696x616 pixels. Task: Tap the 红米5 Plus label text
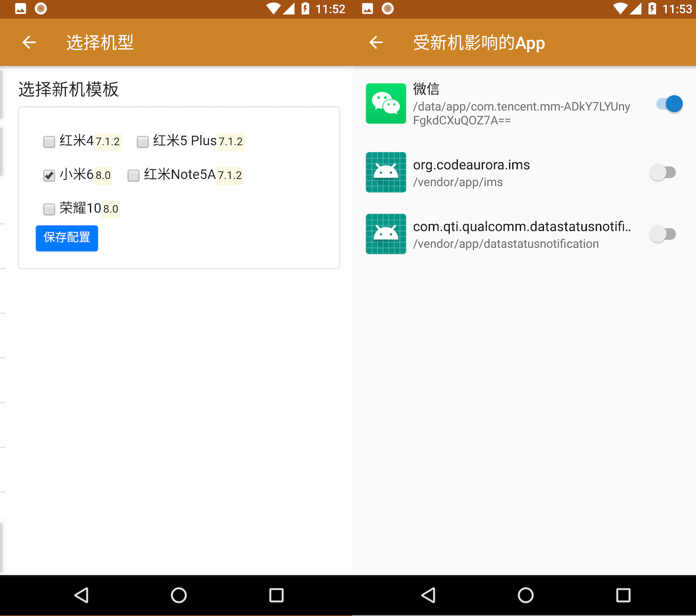185,140
